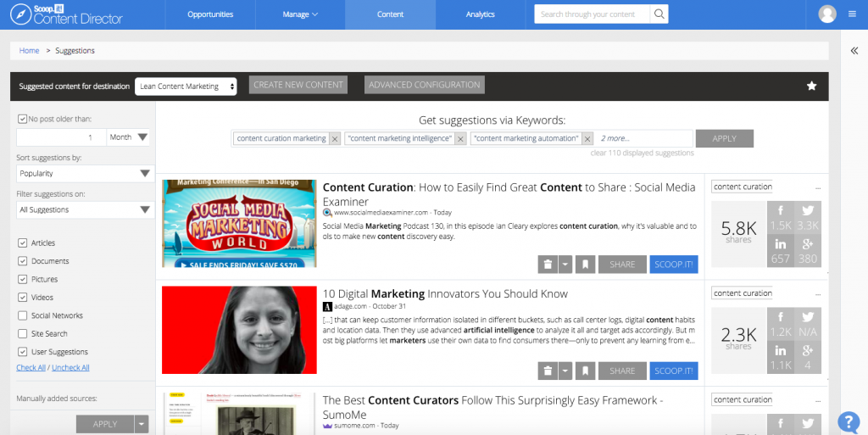The image size is (868, 435).
Task: Click the post age number input field
Action: [x=61, y=137]
